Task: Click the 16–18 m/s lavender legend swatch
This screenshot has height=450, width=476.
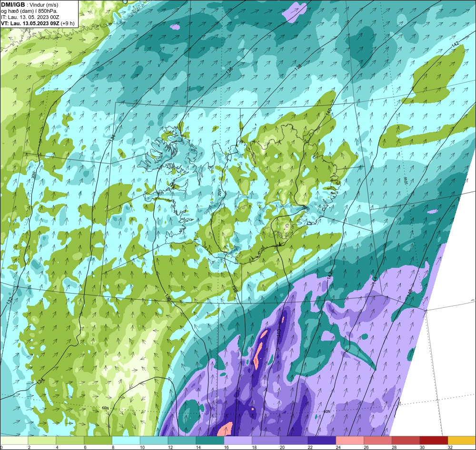Action: (238, 440)
